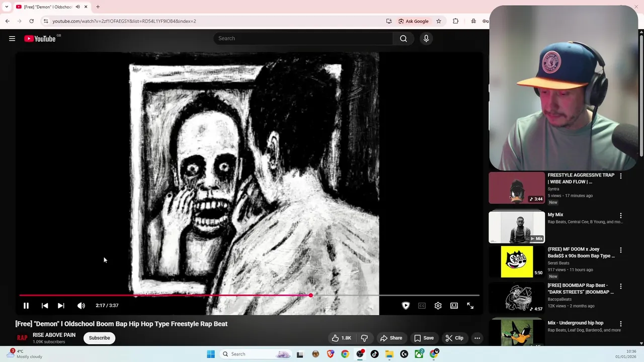Screen dimensions: 644x362
Task: Toggle the Brave shield icon in player
Action: (x=406, y=306)
